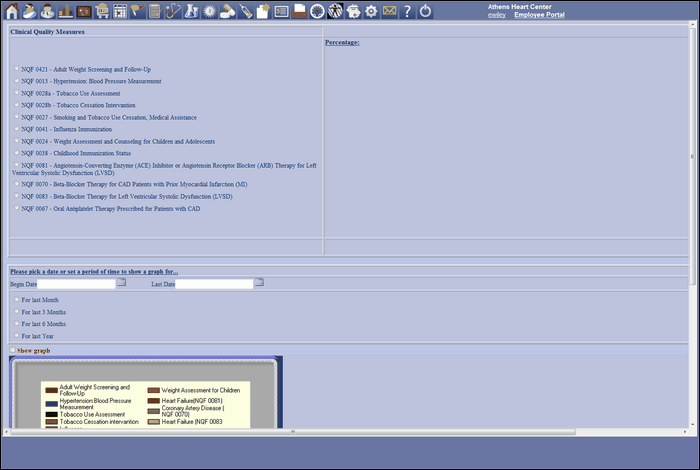Open the pills medication icon
Image resolution: width=700 pixels, height=470 pixels.
click(x=227, y=11)
